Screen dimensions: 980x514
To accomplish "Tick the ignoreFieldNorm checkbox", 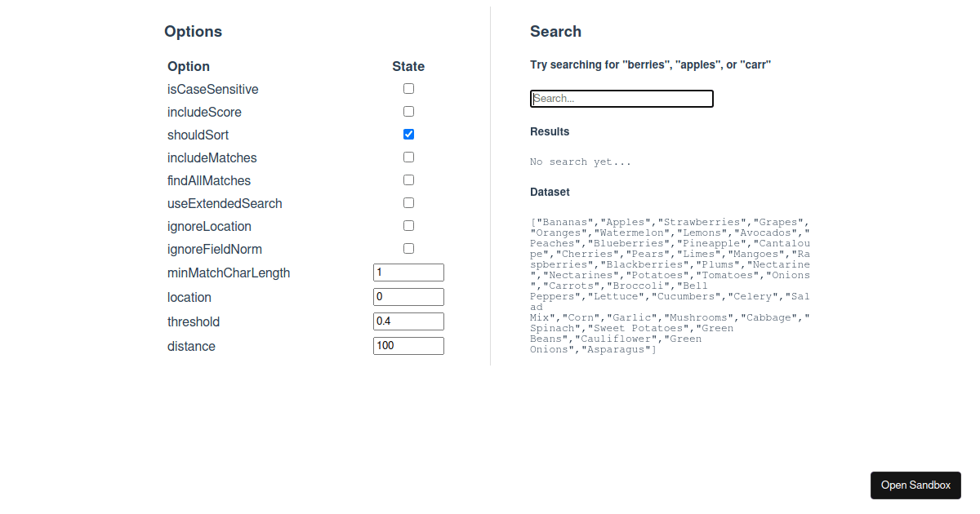I will click(x=408, y=249).
